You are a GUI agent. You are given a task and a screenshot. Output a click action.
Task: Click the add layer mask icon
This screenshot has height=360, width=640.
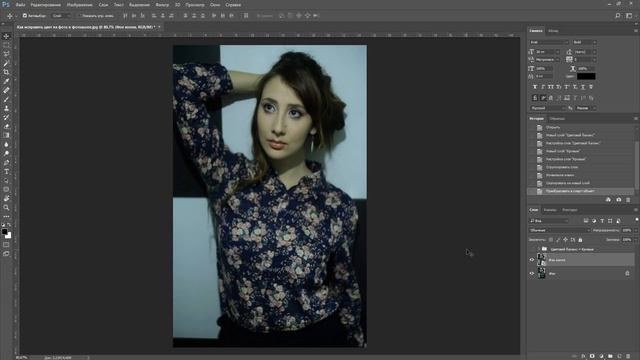pyautogui.click(x=592, y=356)
